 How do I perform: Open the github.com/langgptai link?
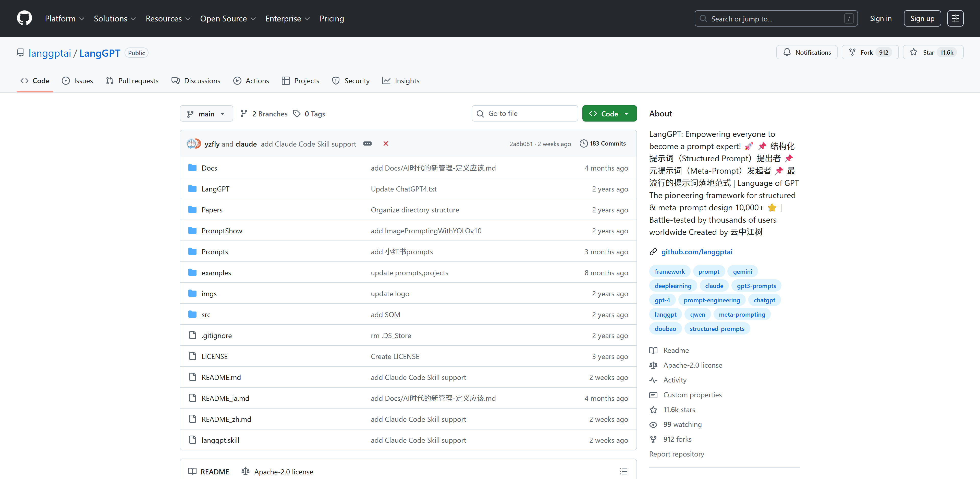[x=696, y=252]
